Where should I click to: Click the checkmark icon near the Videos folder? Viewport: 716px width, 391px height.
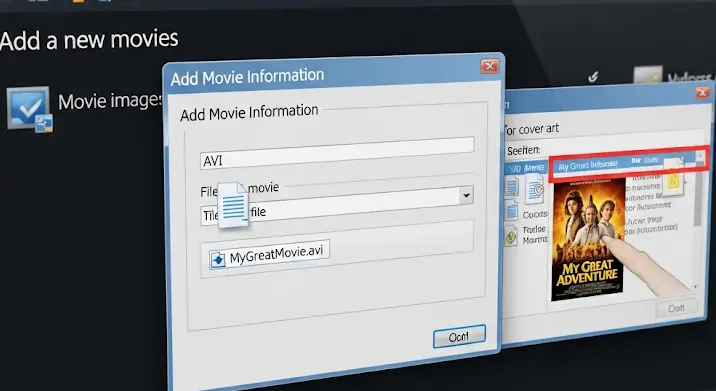click(593, 77)
